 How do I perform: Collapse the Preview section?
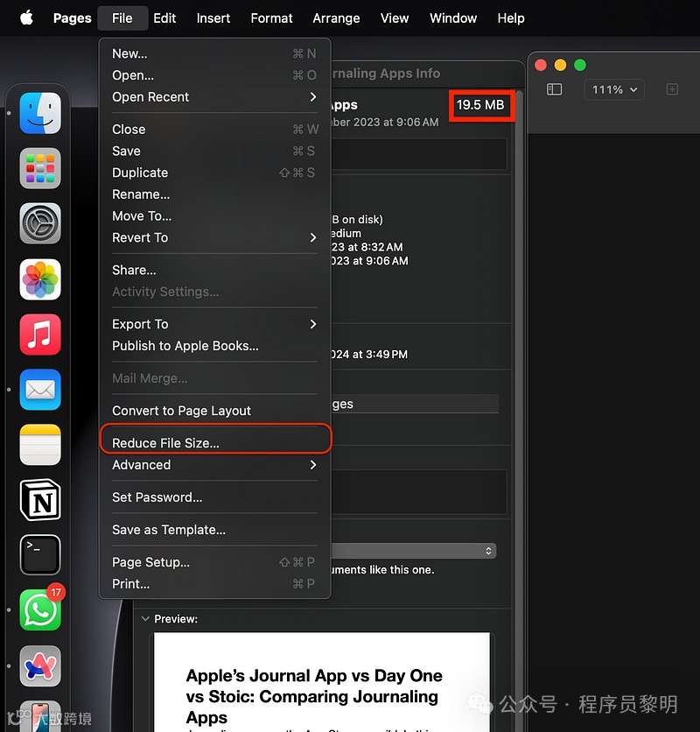click(x=145, y=618)
